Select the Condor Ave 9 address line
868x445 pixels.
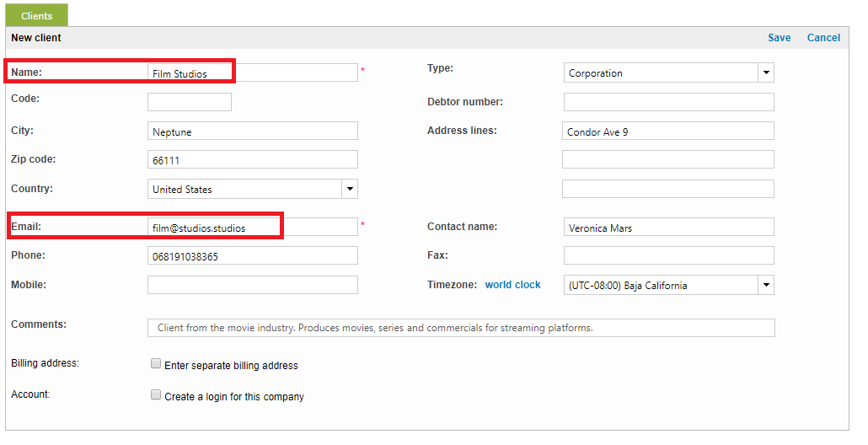tap(668, 131)
